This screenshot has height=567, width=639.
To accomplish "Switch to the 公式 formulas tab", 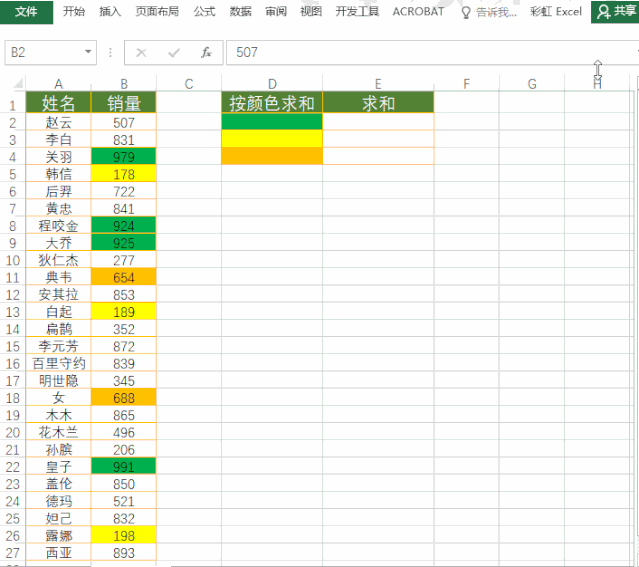I will tap(204, 11).
